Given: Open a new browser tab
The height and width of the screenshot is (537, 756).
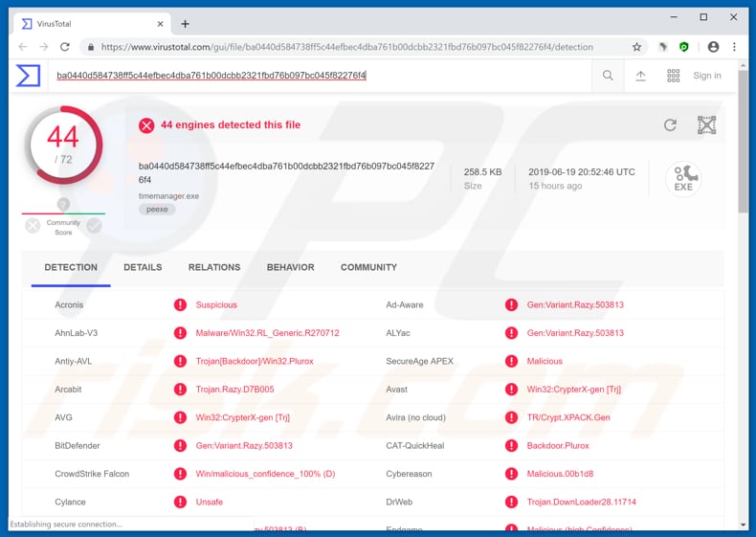Looking at the screenshot, I should point(186,23).
